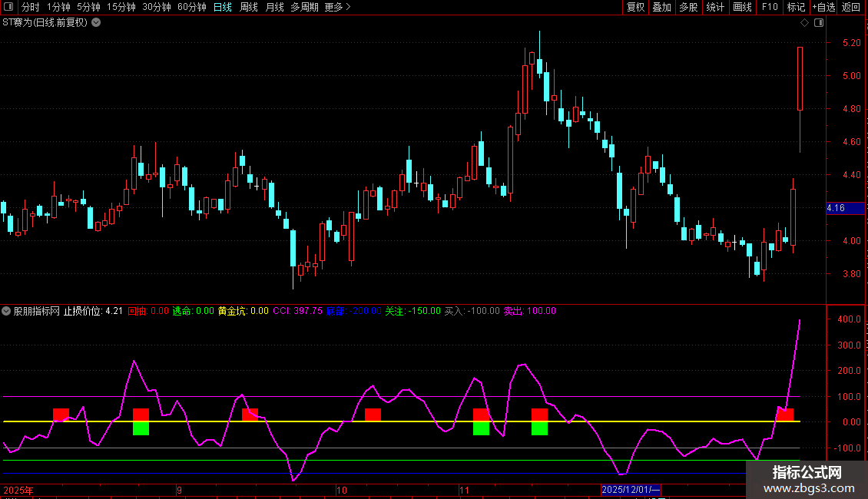Screen dimensions: 868x499
Task: Expand the 股朋指标网 indicator dropdown
Action: 7,311
